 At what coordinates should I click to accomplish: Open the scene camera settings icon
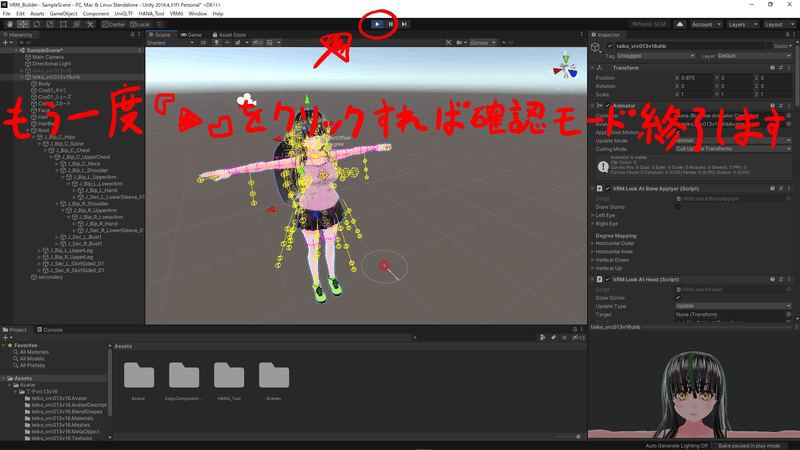coord(461,42)
